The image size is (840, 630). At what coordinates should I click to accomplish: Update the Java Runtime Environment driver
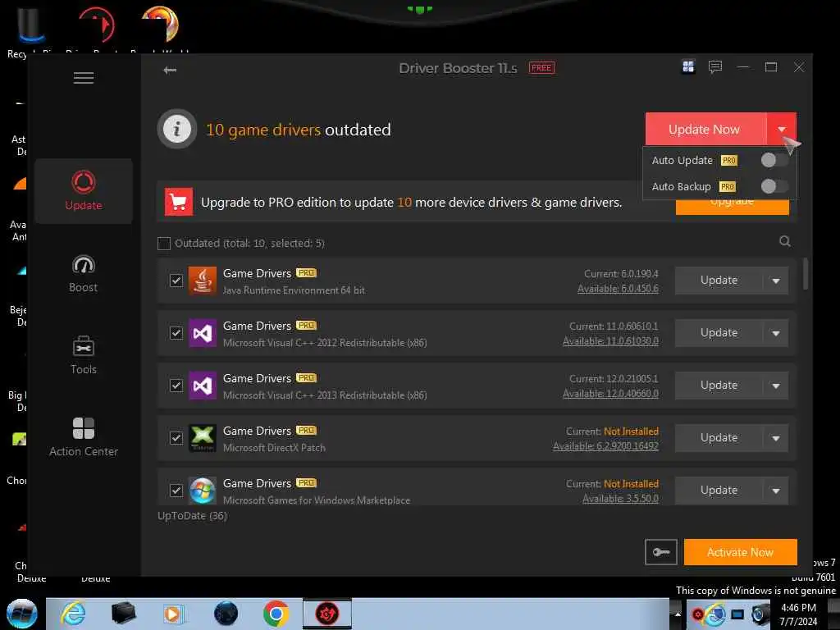(719, 281)
